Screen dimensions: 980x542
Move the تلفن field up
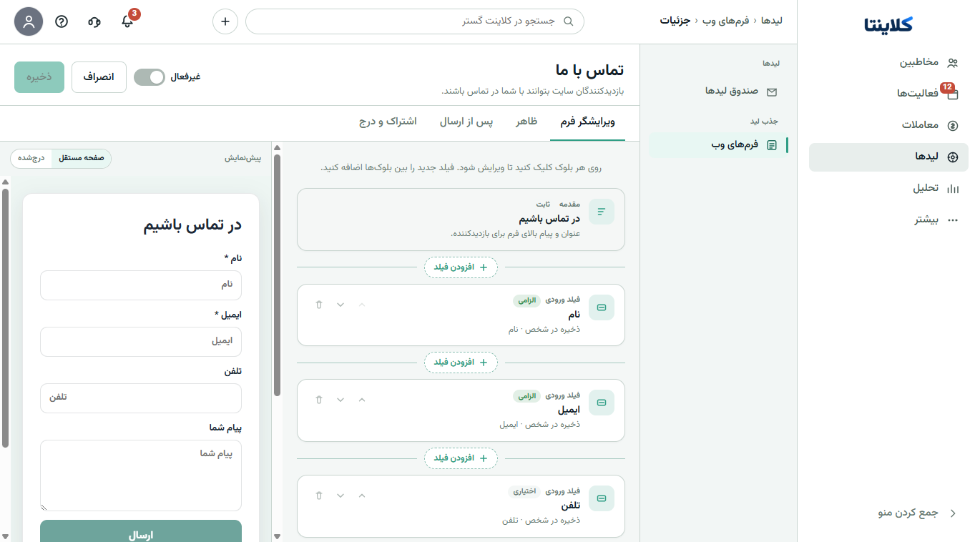(362, 496)
